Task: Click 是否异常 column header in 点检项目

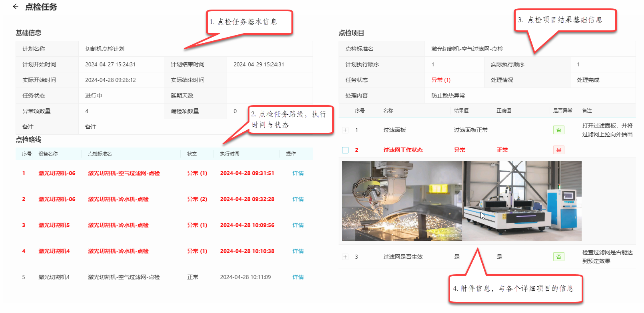Action: pyautogui.click(x=563, y=111)
